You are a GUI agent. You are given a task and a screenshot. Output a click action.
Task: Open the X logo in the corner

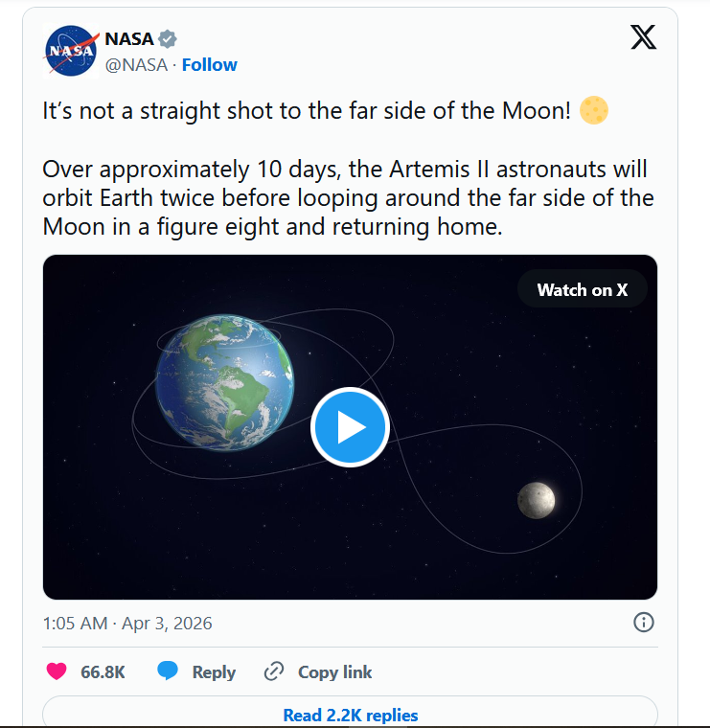(x=643, y=38)
